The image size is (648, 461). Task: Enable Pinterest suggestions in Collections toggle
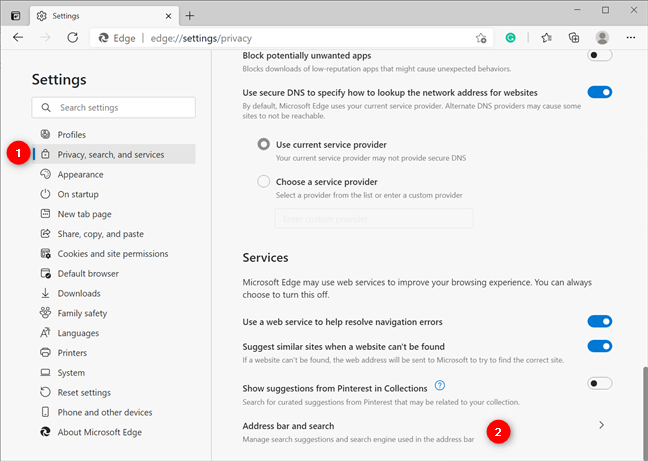coord(600,383)
